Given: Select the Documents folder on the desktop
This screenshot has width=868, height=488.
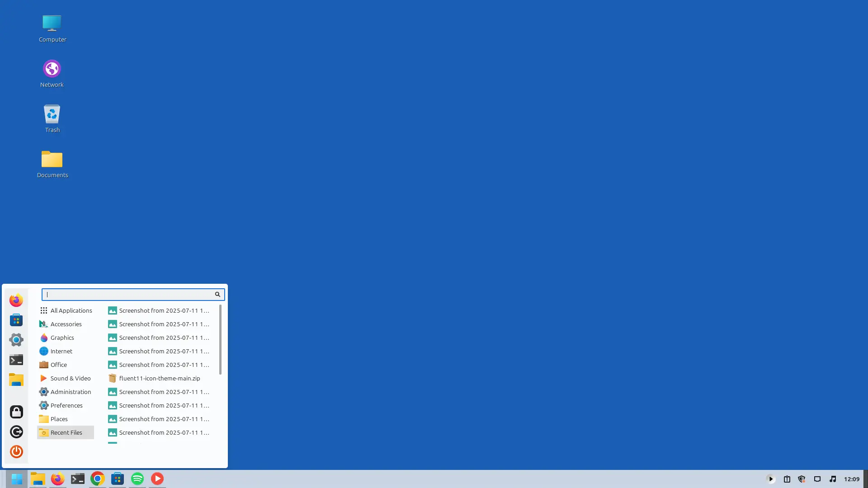Looking at the screenshot, I should coord(52,164).
